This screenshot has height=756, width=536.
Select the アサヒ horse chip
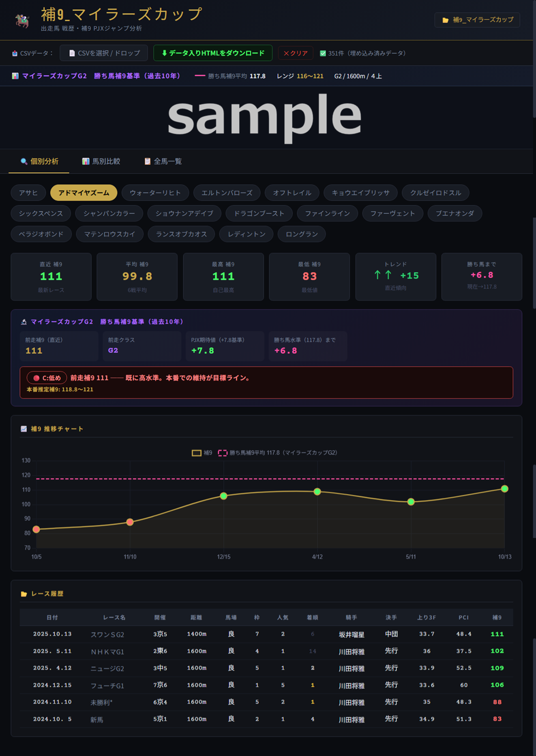pos(28,192)
